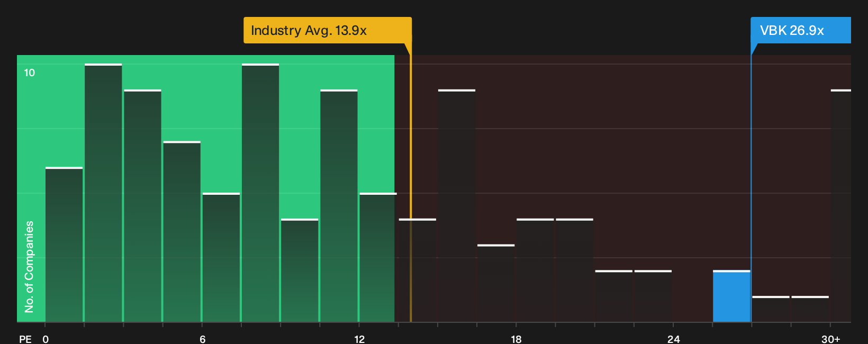Select the last bar for PE 30+
The image size is (868, 344).
[x=841, y=206]
